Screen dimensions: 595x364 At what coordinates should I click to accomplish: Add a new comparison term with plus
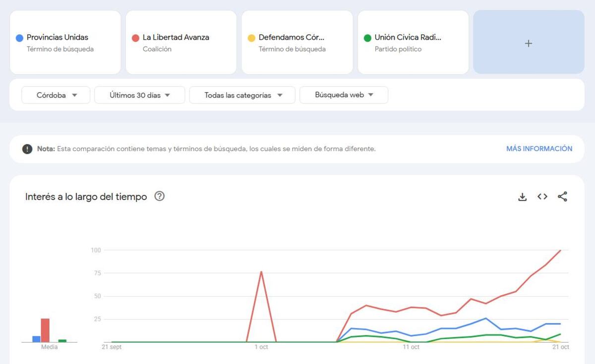(529, 43)
